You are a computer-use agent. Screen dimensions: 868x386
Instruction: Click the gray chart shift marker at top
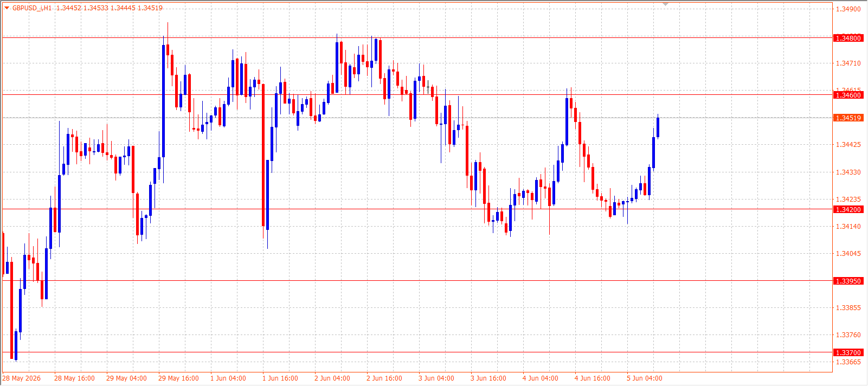pyautogui.click(x=666, y=4)
